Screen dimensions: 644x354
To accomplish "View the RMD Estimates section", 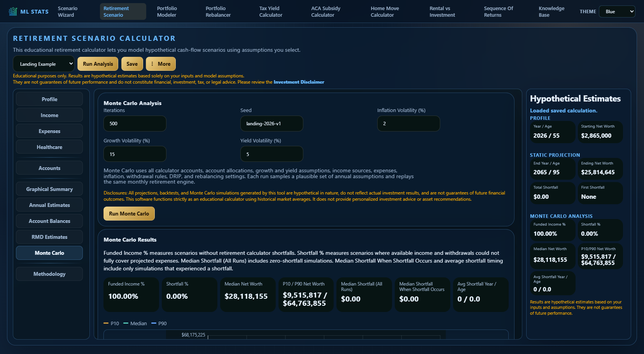I will coord(49,237).
